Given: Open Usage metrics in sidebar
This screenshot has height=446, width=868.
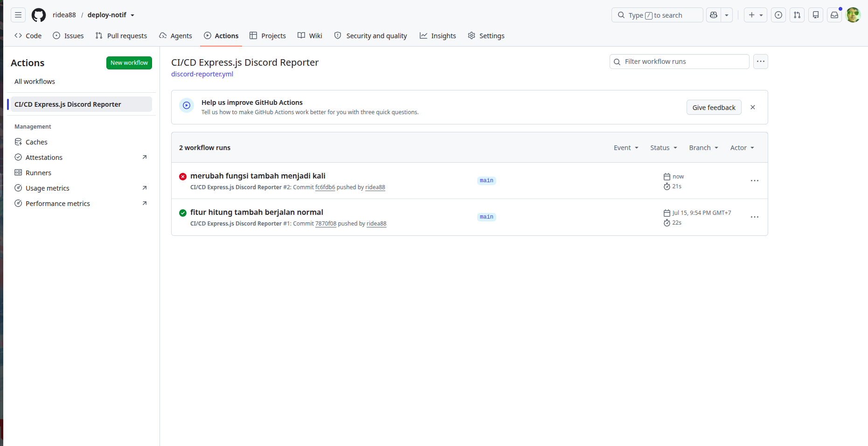Looking at the screenshot, I should 81,188.
